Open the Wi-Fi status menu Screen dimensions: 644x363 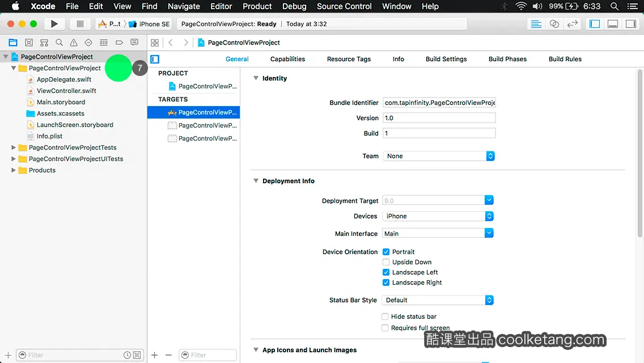tap(521, 6)
